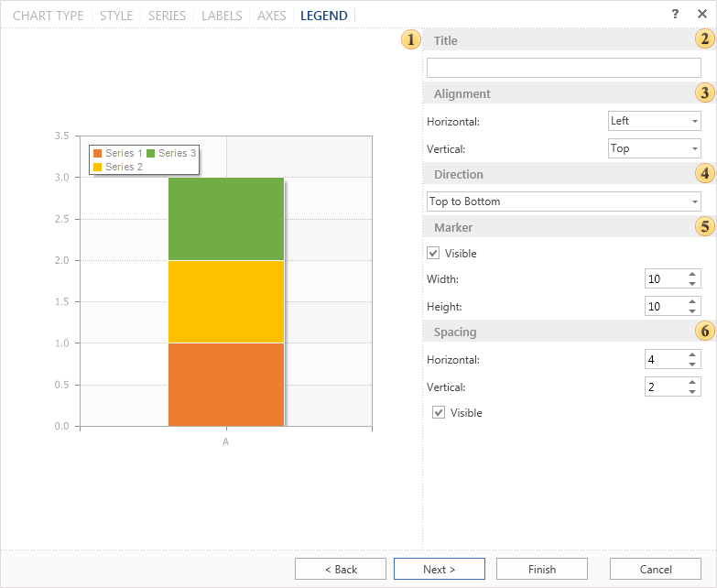717x588 pixels.
Task: Toggle the bottom legend Visible checkbox
Action: point(439,413)
